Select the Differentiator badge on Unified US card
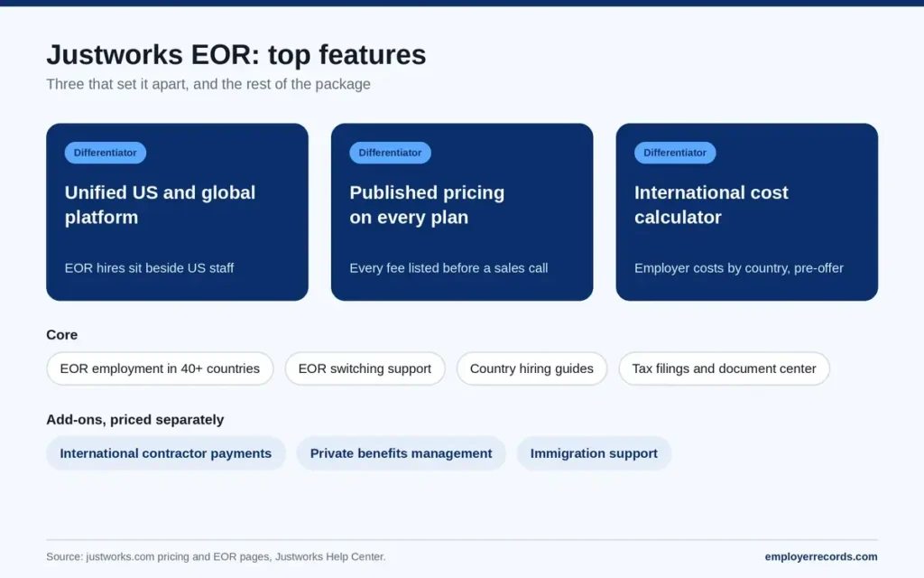Viewport: 924px width, 578px height. [x=105, y=153]
